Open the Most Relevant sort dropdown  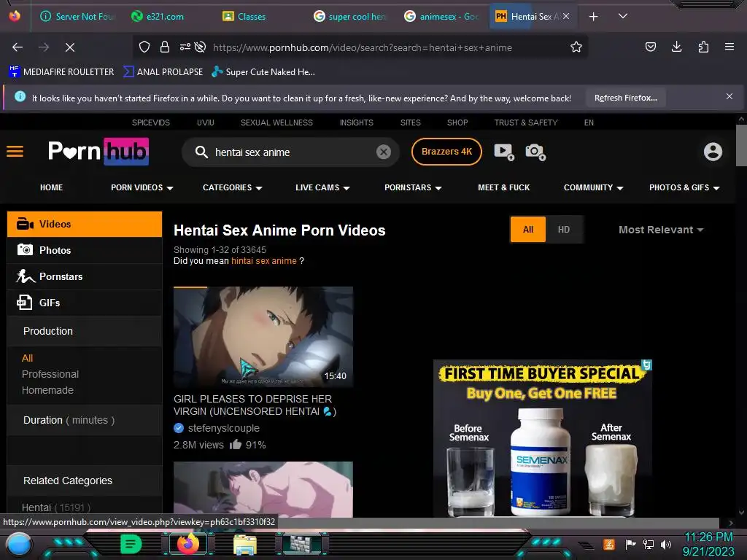[x=661, y=230]
